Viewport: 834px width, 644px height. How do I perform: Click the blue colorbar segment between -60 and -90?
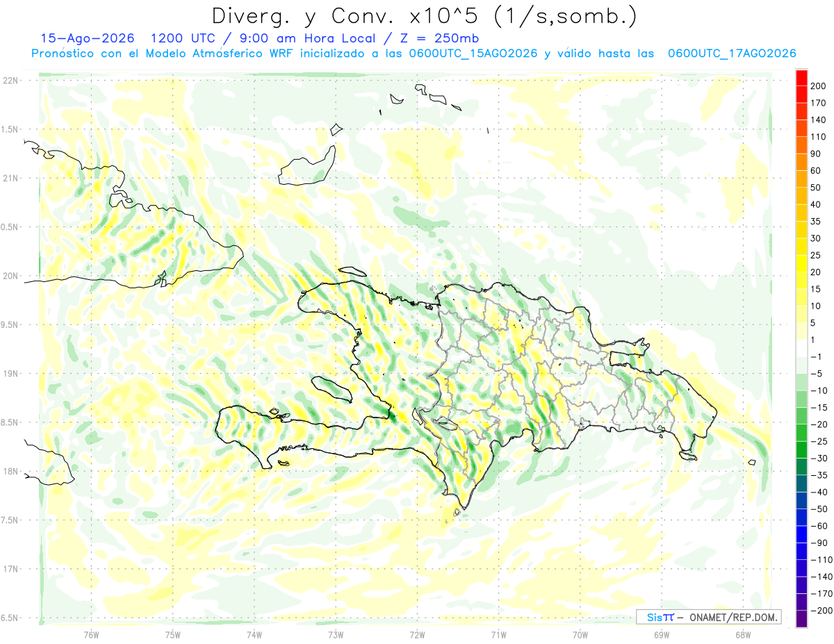coord(801,534)
